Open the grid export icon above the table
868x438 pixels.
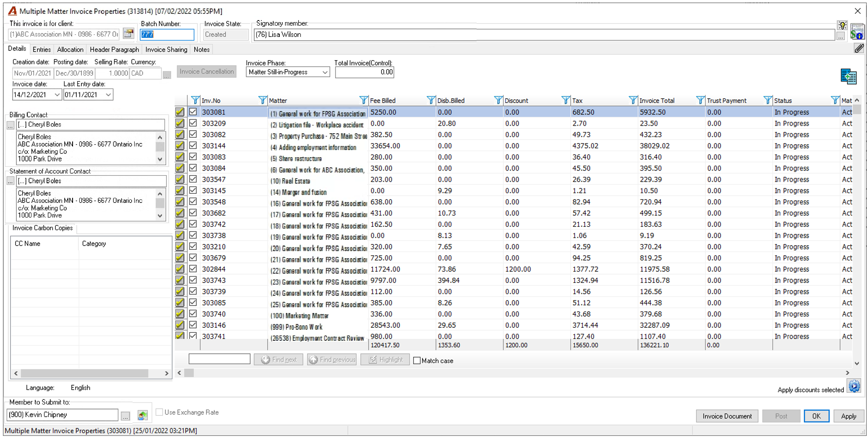[848, 76]
